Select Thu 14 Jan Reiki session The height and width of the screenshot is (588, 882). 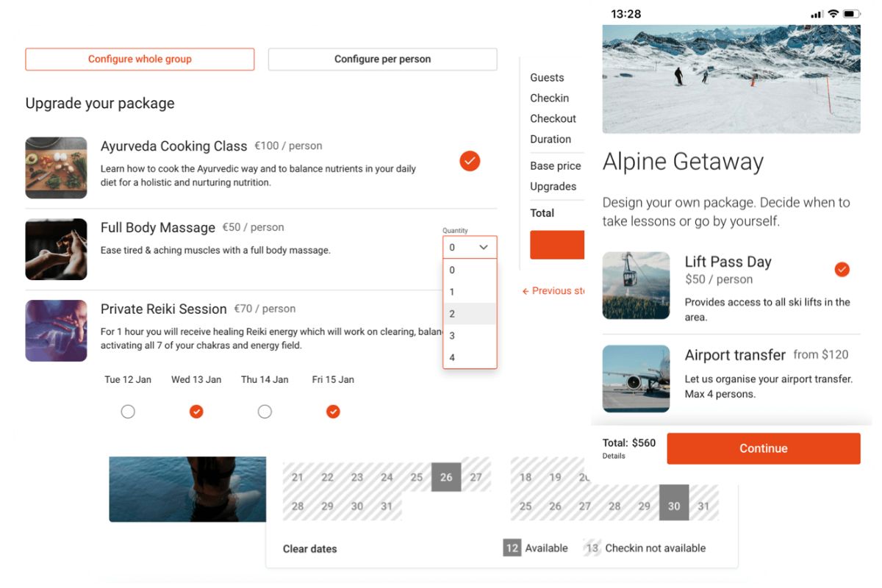(x=265, y=412)
